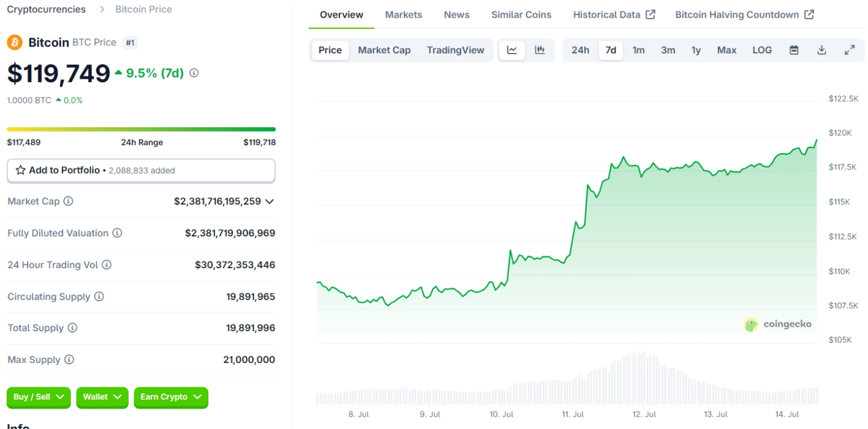Screen dimensions: 868x429
Task: Select the candlestick chart view icon
Action: [540, 50]
